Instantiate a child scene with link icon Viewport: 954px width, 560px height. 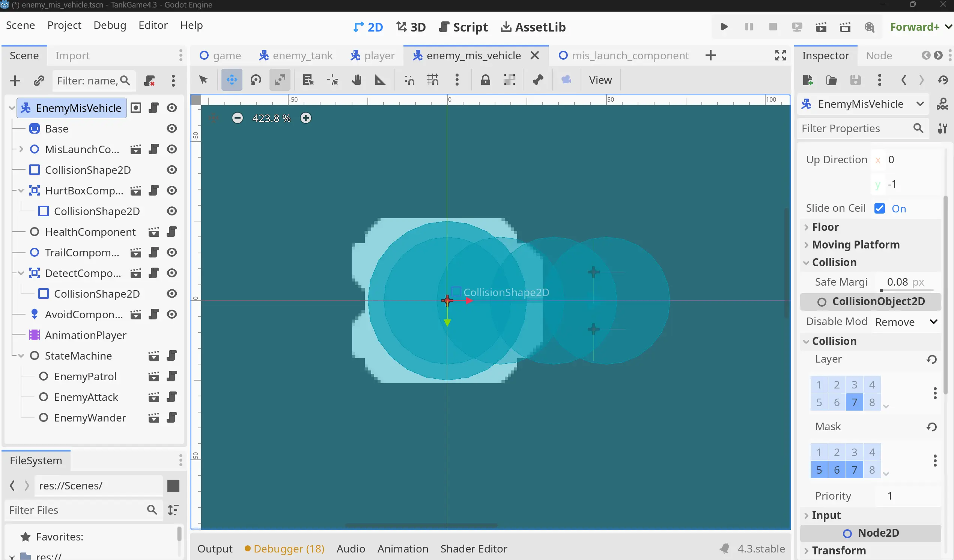click(39, 81)
